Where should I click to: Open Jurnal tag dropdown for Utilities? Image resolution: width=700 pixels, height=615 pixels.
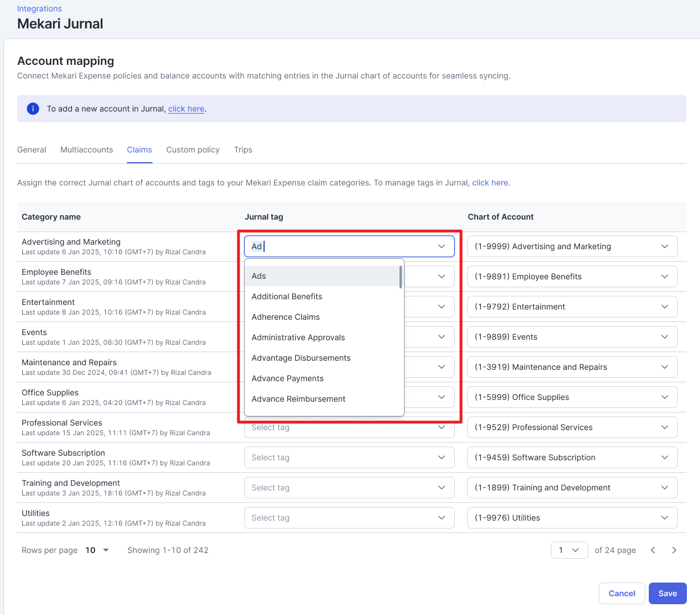click(349, 518)
